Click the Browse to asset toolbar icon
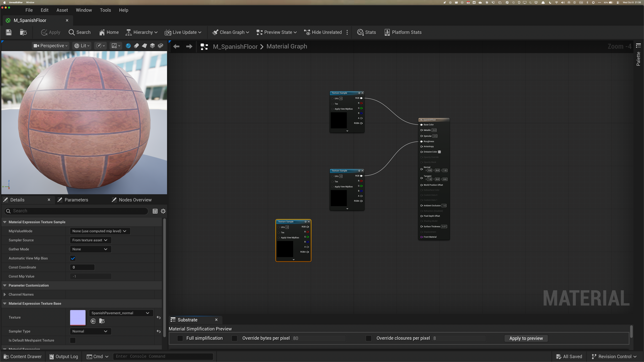Image resolution: width=644 pixels, height=362 pixels. (x=23, y=32)
